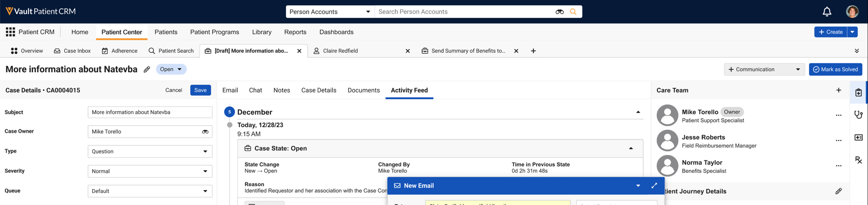
Task: Open the Type Question dropdown
Action: [150, 151]
